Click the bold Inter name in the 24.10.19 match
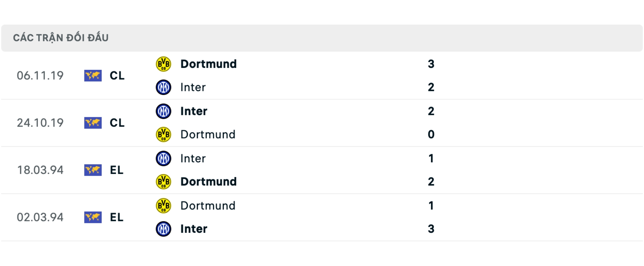This screenshot has width=644, height=266. [193, 111]
